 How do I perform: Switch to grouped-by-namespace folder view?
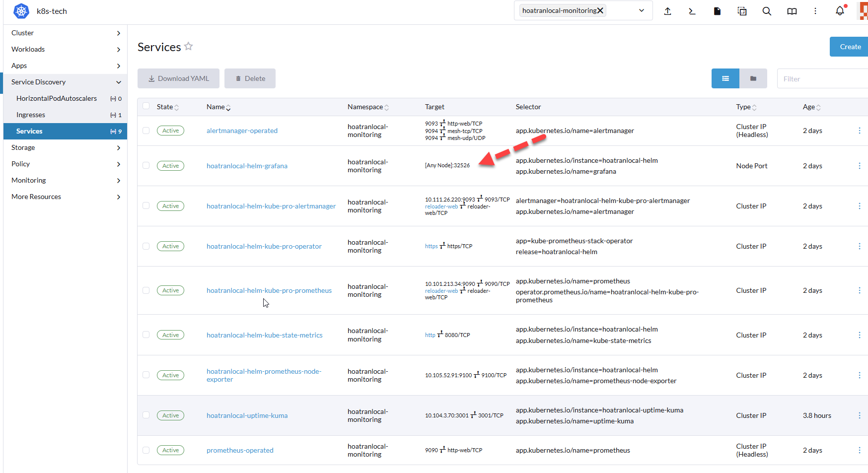[753, 78]
